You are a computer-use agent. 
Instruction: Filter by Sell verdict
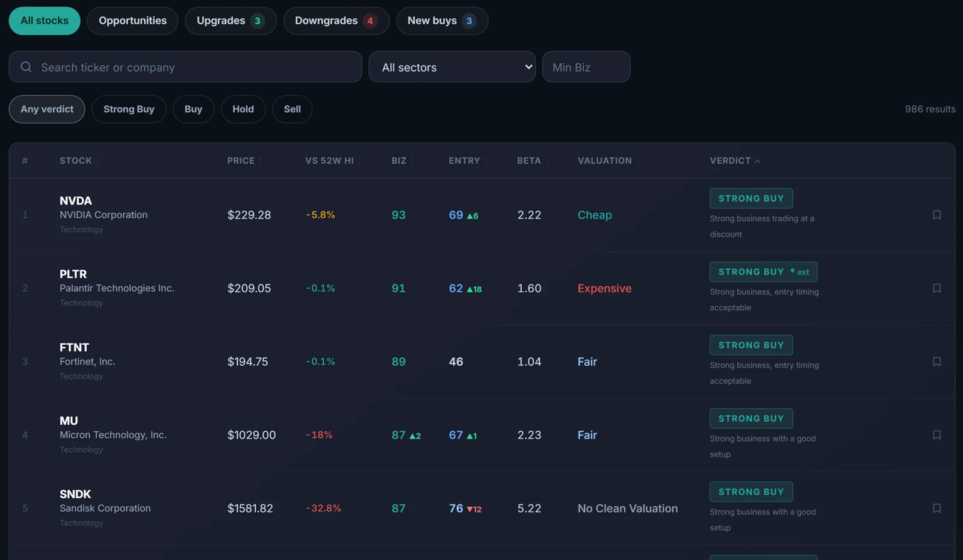pos(292,109)
